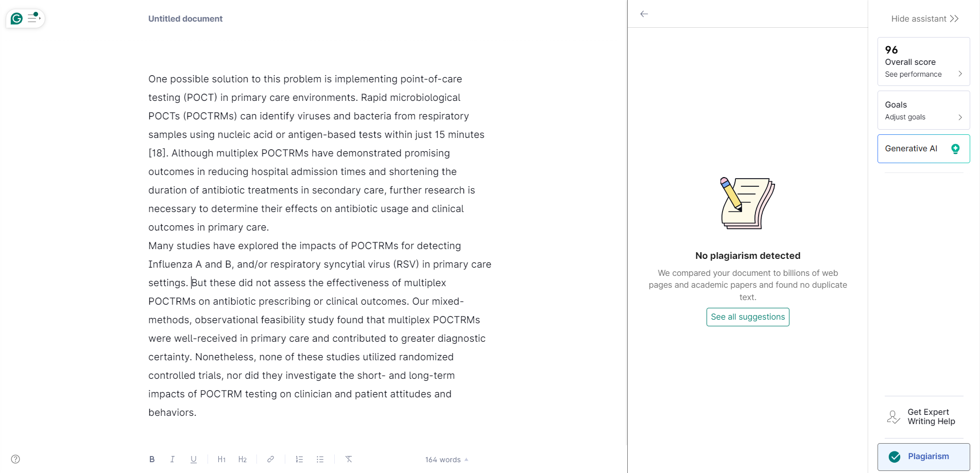
Task: Go back using the arrow in plagiarism panel
Action: pyautogui.click(x=644, y=14)
